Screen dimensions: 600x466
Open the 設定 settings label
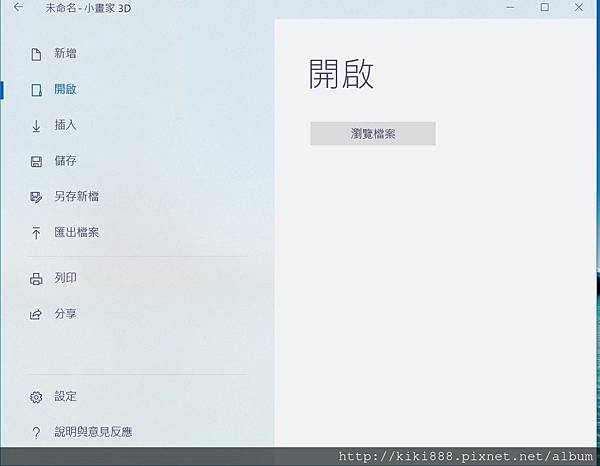point(65,396)
